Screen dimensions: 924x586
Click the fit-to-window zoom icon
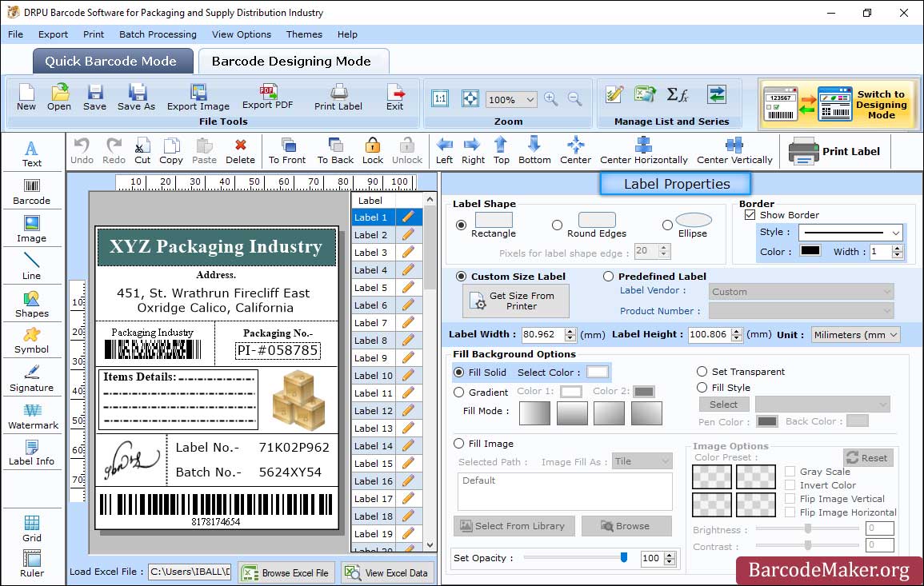[x=470, y=99]
